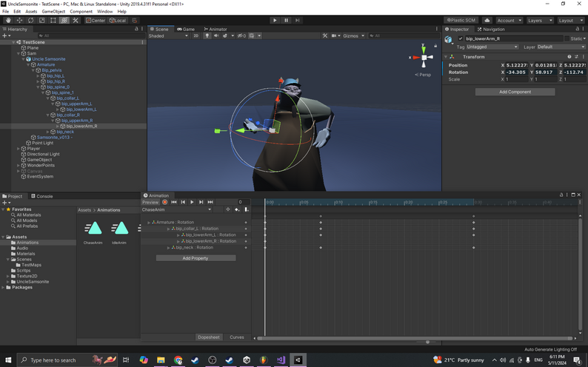Select the Rotate tool in toolbar
Screen dimensions: 588x367
(30, 20)
